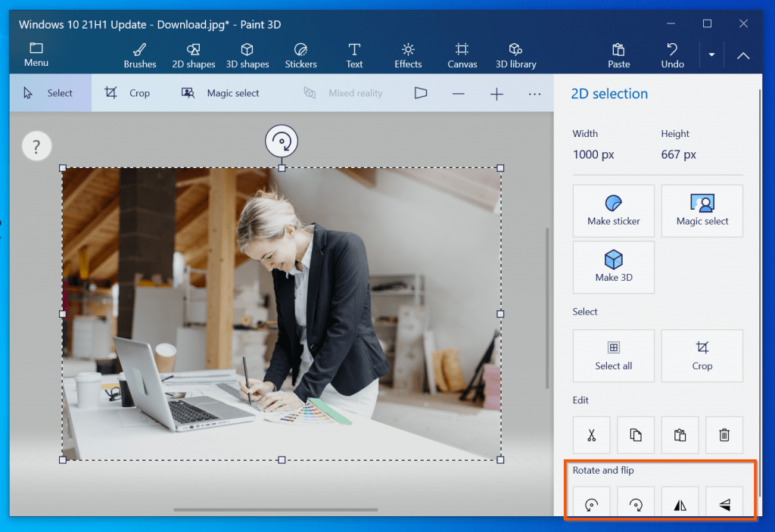Flip the selection vertically

724,501
